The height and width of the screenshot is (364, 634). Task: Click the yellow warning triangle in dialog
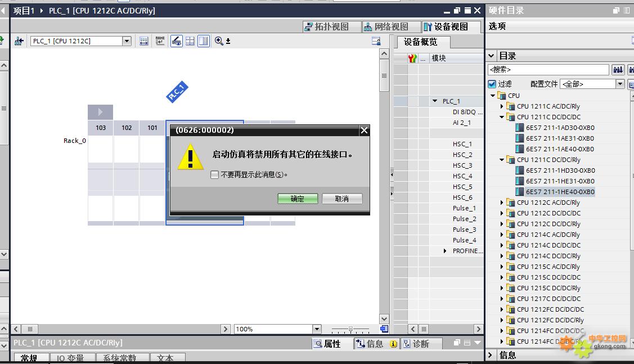pos(191,157)
